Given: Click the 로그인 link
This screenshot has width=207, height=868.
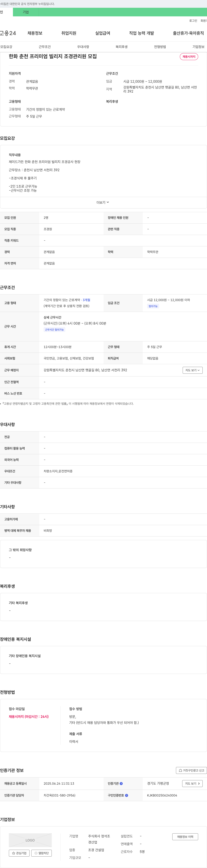Looking at the screenshot, I should pyautogui.click(x=193, y=20).
